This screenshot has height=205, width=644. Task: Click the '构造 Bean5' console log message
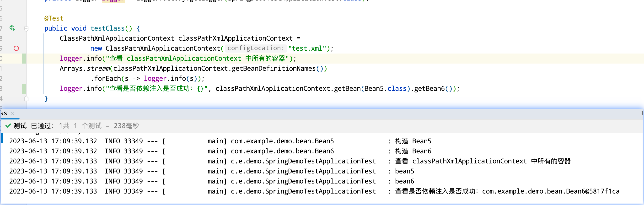coord(413,141)
